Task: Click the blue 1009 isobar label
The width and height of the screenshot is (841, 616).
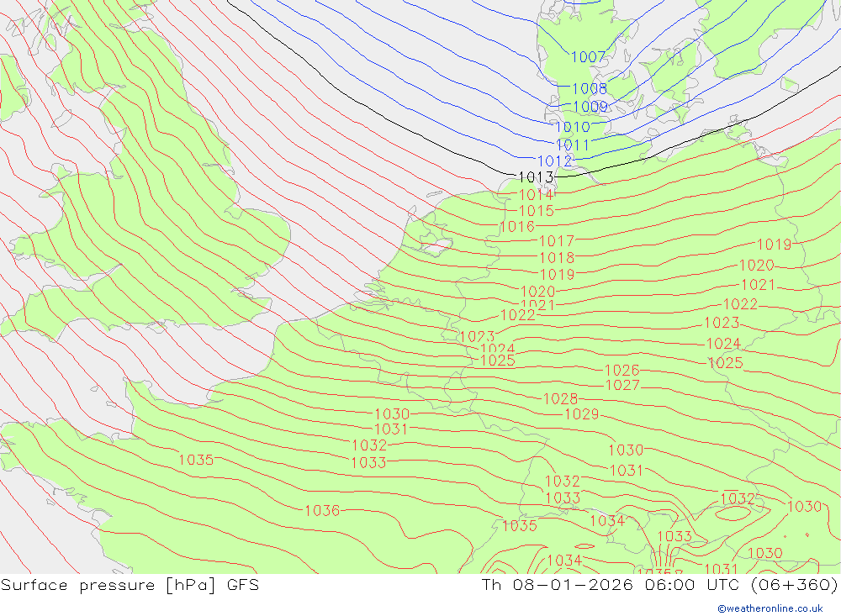Action: 590,107
